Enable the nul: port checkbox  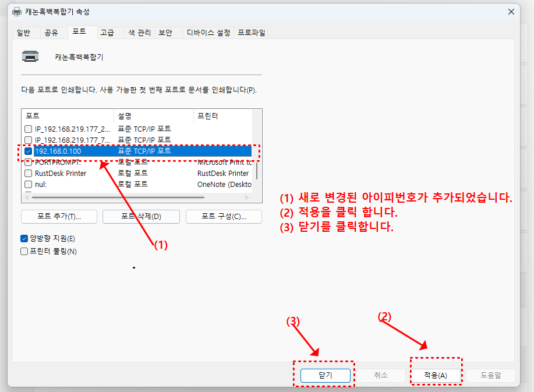[27, 185]
